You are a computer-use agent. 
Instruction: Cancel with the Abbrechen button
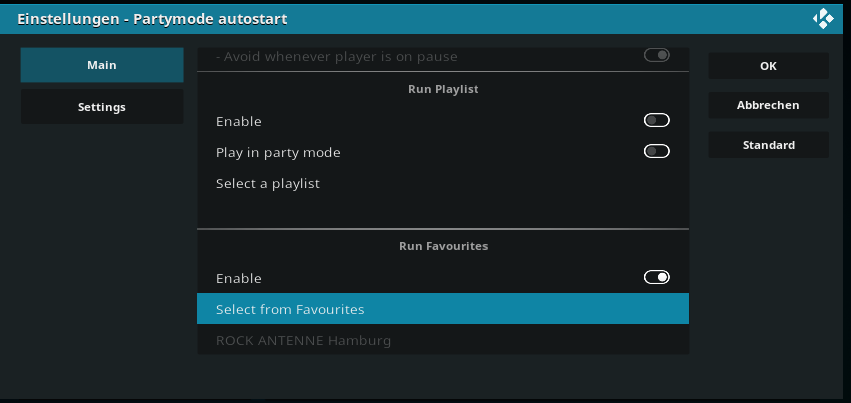769,105
